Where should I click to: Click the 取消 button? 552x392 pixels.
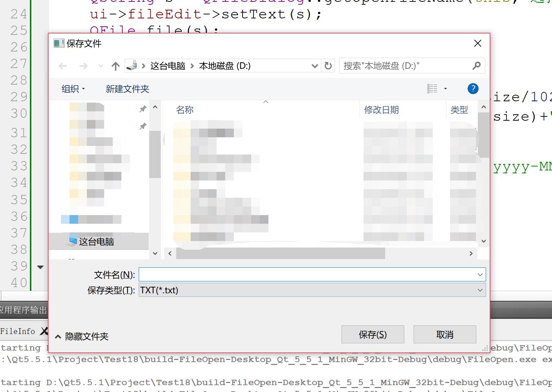tap(445, 334)
